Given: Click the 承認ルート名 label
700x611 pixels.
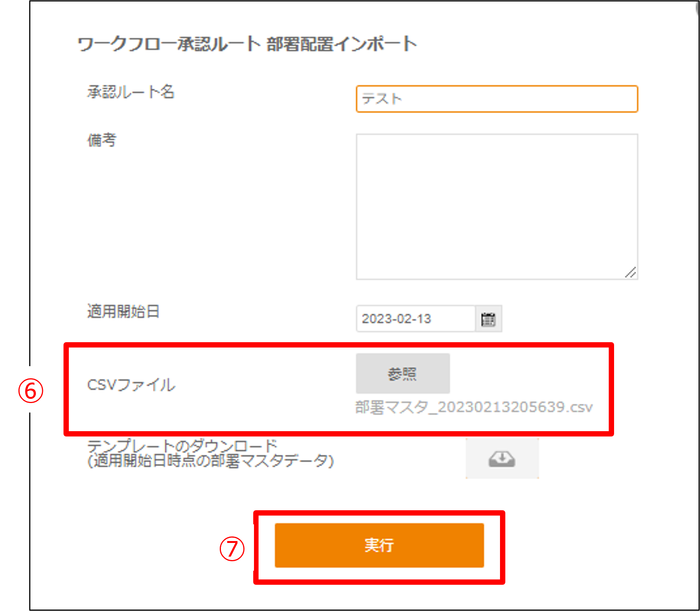Looking at the screenshot, I should 131,92.
